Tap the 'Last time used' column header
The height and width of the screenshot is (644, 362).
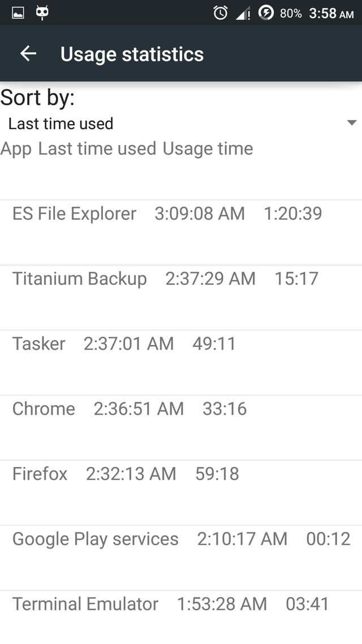coord(97,149)
